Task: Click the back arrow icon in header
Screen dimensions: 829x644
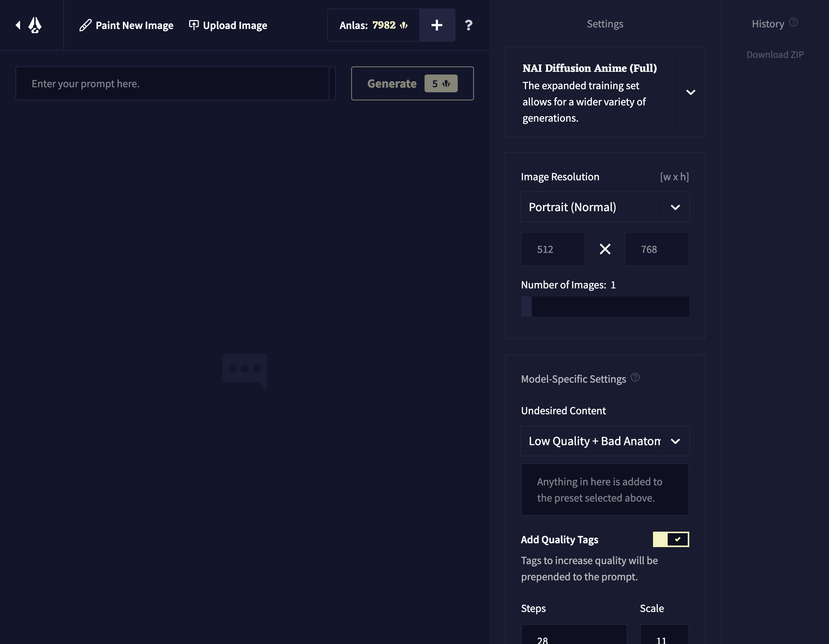Action: coord(18,25)
